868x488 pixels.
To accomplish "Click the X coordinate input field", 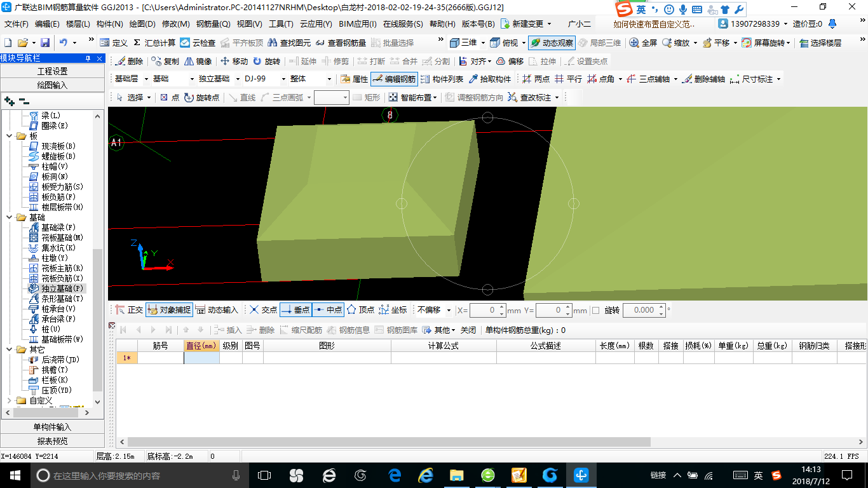I will pos(488,310).
